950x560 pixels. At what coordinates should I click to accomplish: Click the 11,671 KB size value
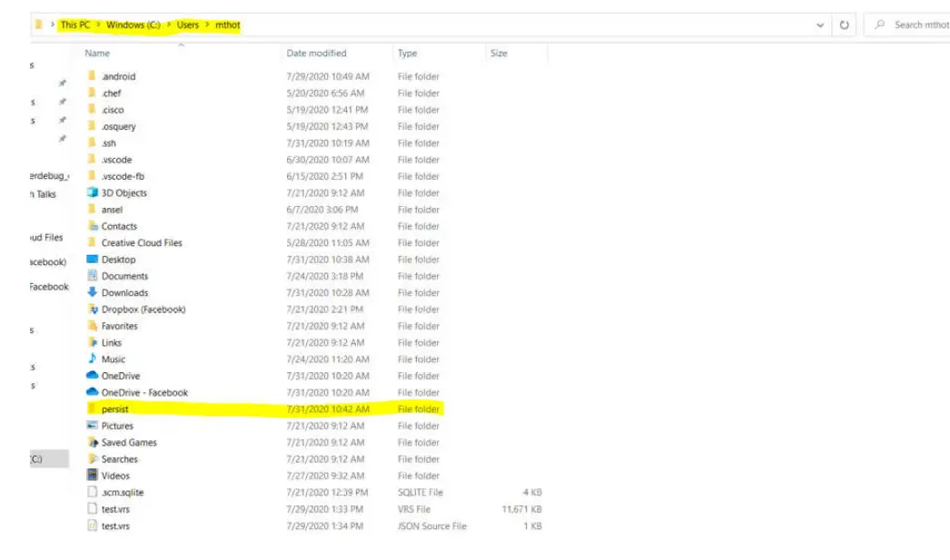521,509
